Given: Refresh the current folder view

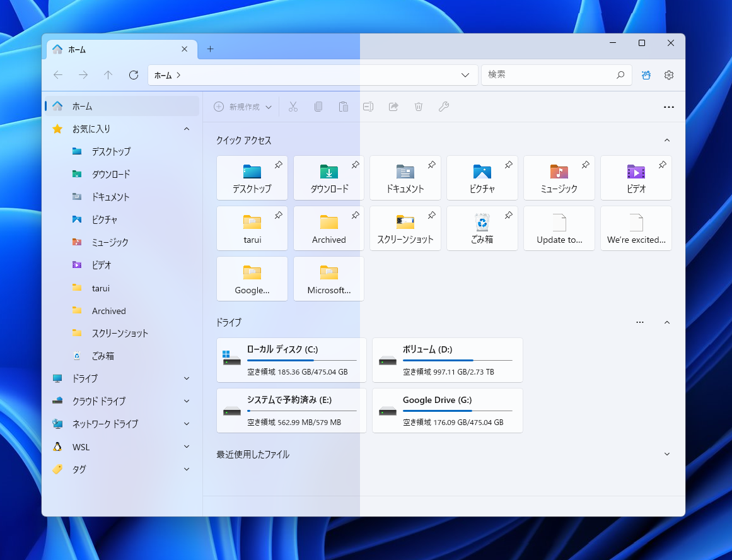Looking at the screenshot, I should [x=134, y=74].
